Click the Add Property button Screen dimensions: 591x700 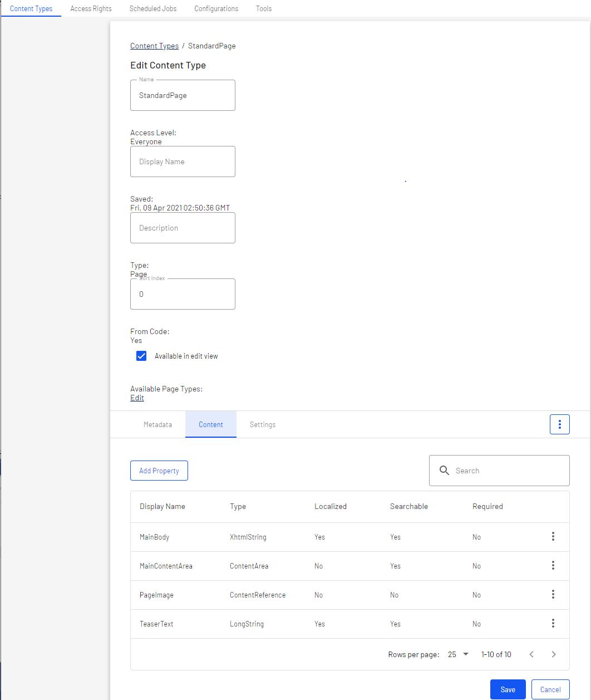[x=159, y=471]
